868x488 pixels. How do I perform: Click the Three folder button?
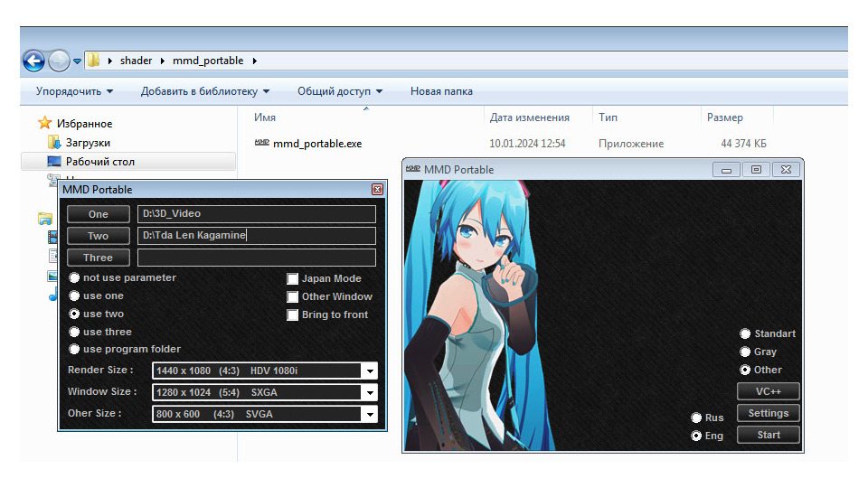[99, 258]
